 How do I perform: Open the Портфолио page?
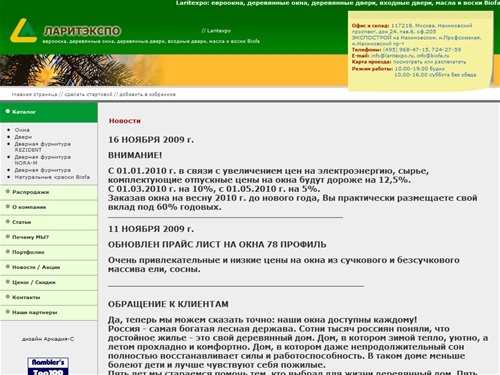click(49, 252)
